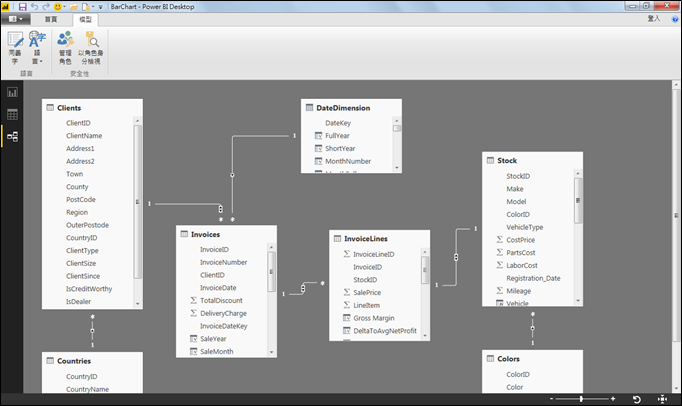The height and width of the screenshot is (406, 682).
Task: Open the File menu dropdown button
Action: 17,19
